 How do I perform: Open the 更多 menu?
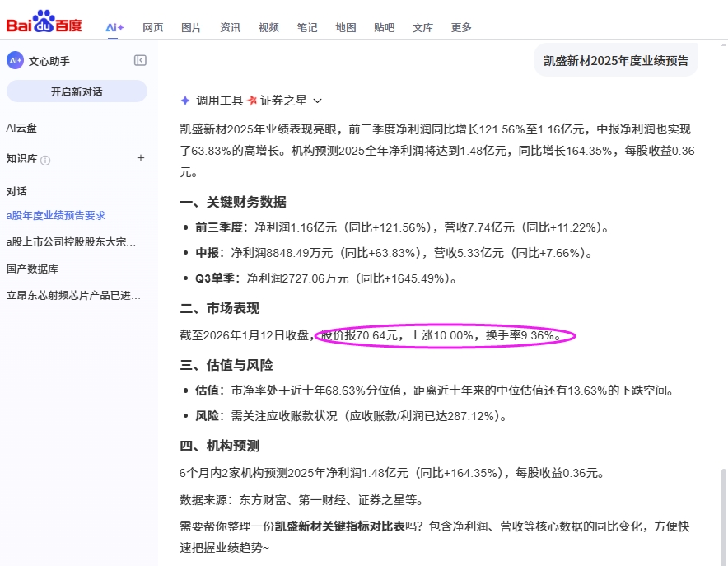click(x=461, y=27)
